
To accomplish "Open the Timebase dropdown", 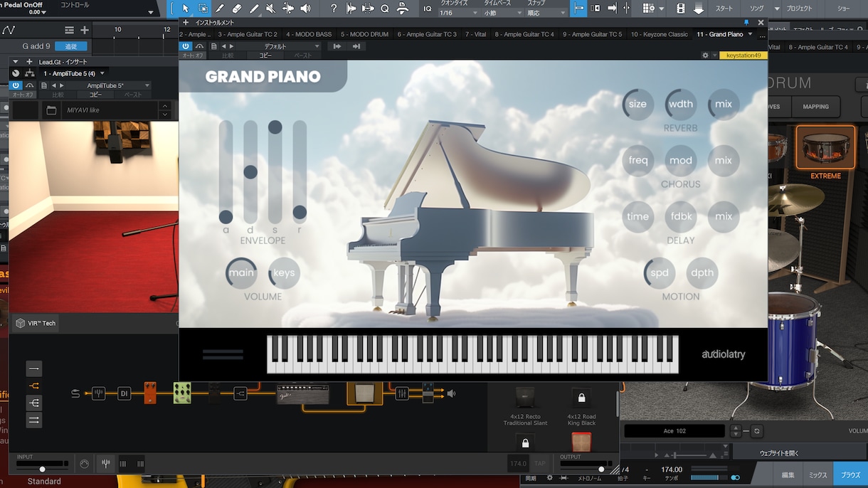I will point(502,13).
